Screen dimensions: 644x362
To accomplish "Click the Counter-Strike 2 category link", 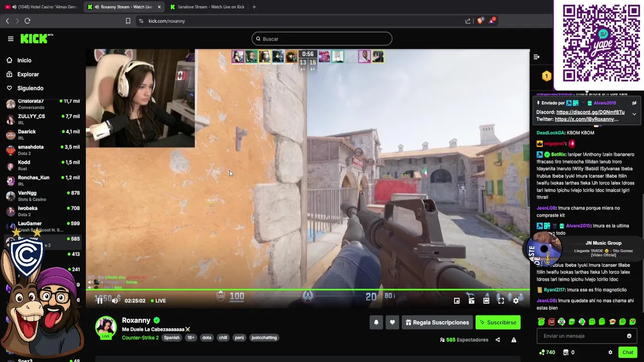I will [140, 338].
